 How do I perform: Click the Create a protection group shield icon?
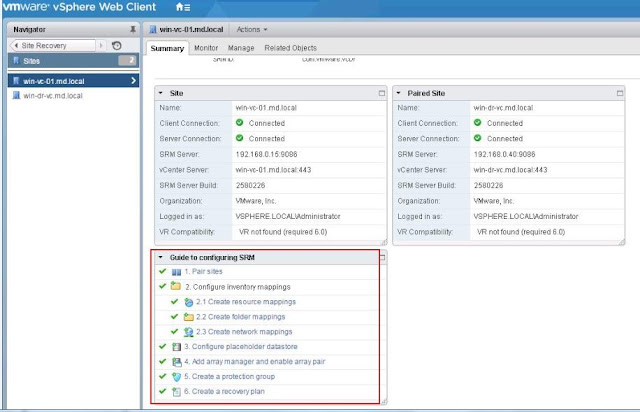(176, 377)
